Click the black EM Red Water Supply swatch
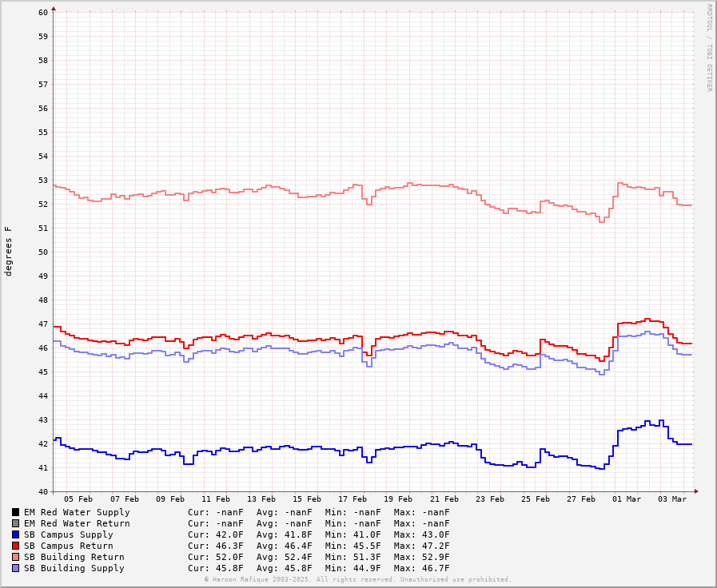The image size is (717, 588). 15,512
